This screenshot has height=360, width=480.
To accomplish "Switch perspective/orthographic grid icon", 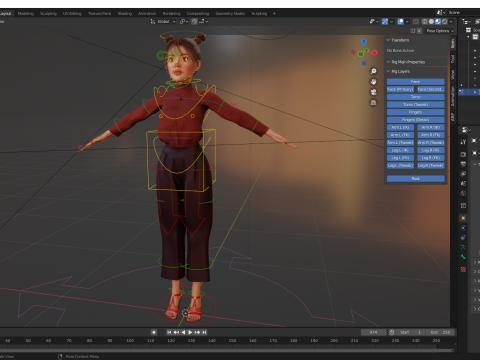I will click(x=374, y=102).
